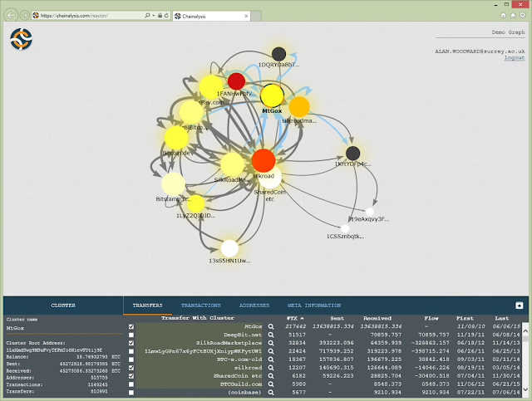532x401 pixels.
Task: Select the SharedCoin etc white node
Action: (x=272, y=178)
